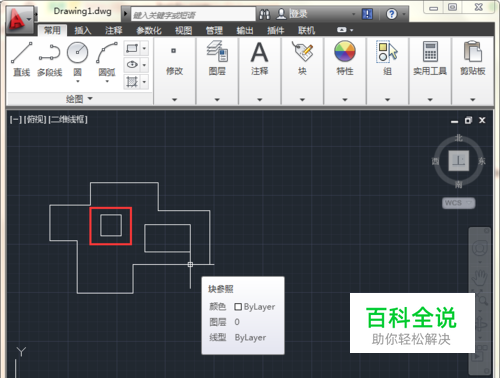The height and width of the screenshot is (378, 500).
Task: Expand the 绘图 (Draw) panel dropdown
Action: pyautogui.click(x=79, y=99)
